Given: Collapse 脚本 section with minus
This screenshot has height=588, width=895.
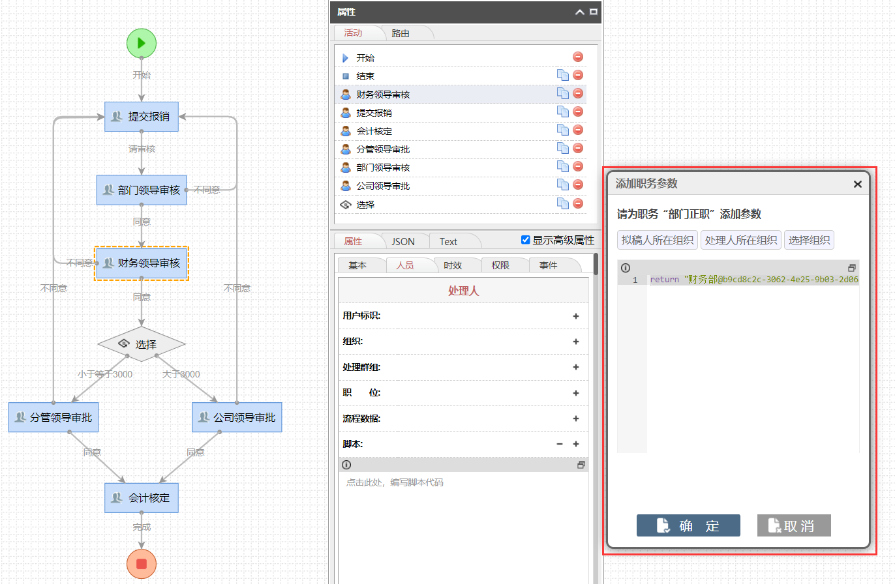Looking at the screenshot, I should coord(560,444).
